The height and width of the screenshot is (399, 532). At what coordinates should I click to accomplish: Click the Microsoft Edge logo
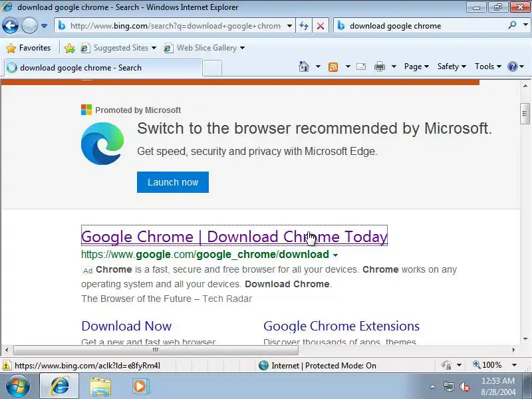click(x=102, y=144)
